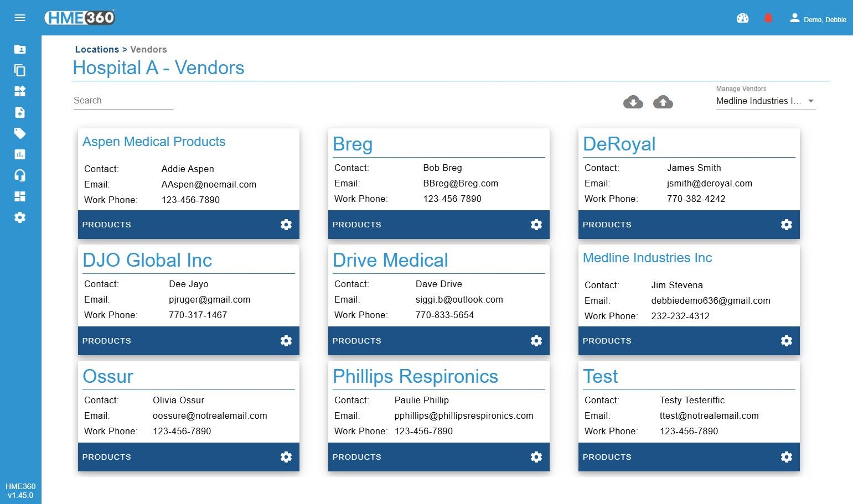The width and height of the screenshot is (853, 504).
Task: Click phone number 770-833-5654
Action: tap(444, 315)
